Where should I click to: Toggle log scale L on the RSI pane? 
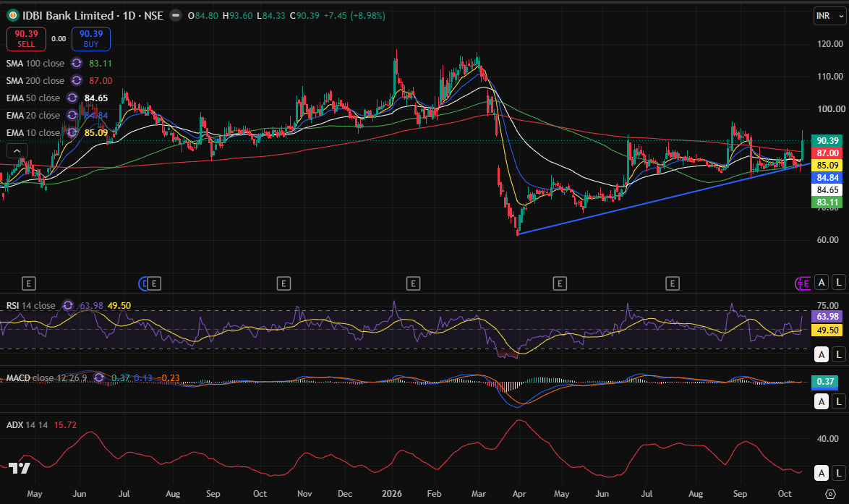839,354
